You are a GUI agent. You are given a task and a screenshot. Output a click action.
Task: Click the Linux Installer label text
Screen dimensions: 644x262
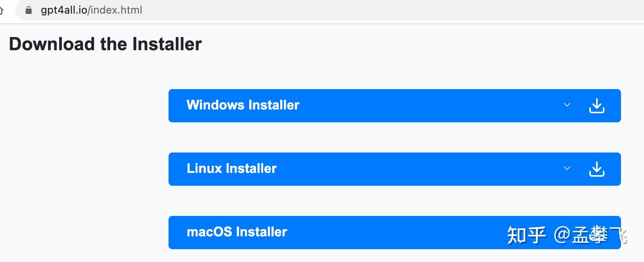pos(232,168)
